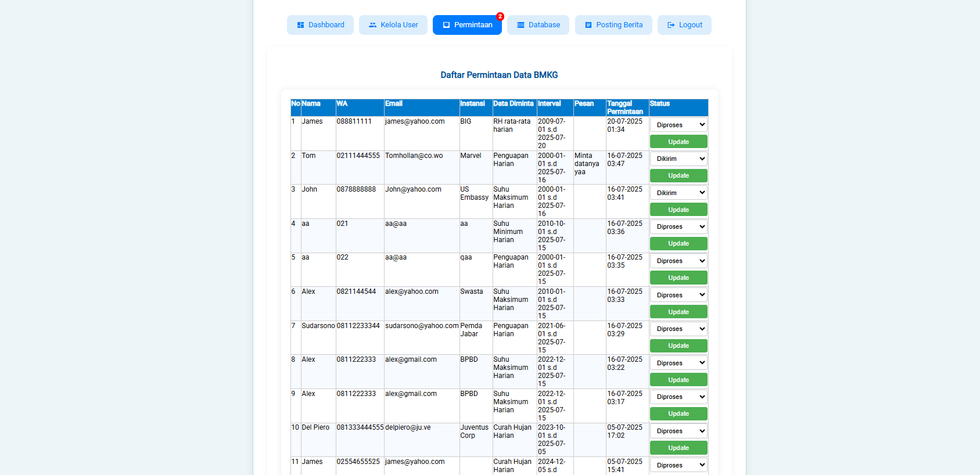The width and height of the screenshot is (980, 475).
Task: Select the Tanggal Permintaan column header
Action: pos(625,107)
